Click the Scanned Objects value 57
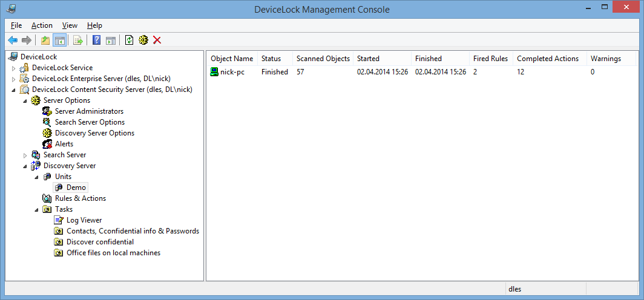The width and height of the screenshot is (644, 300). point(300,72)
